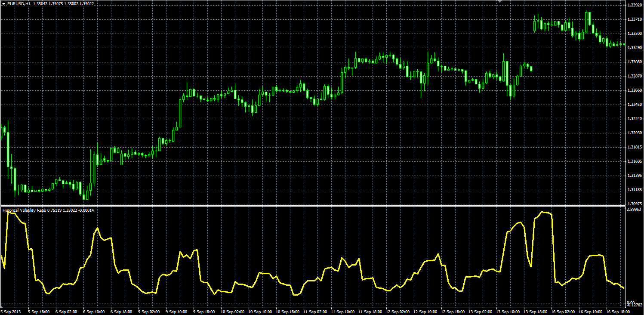This screenshot has width=644, height=315.
Task: Click the 1.33290 price axis label
Action: click(635, 48)
